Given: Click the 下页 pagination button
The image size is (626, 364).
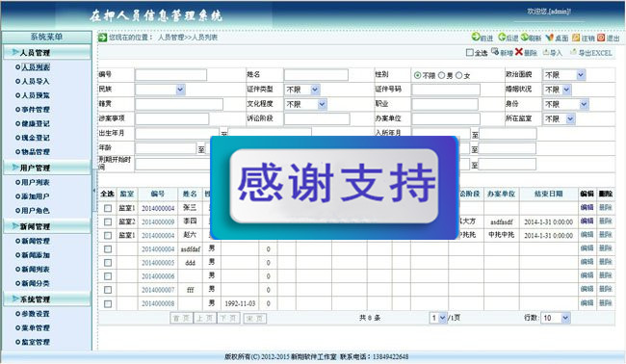Looking at the screenshot, I should click(x=228, y=318).
